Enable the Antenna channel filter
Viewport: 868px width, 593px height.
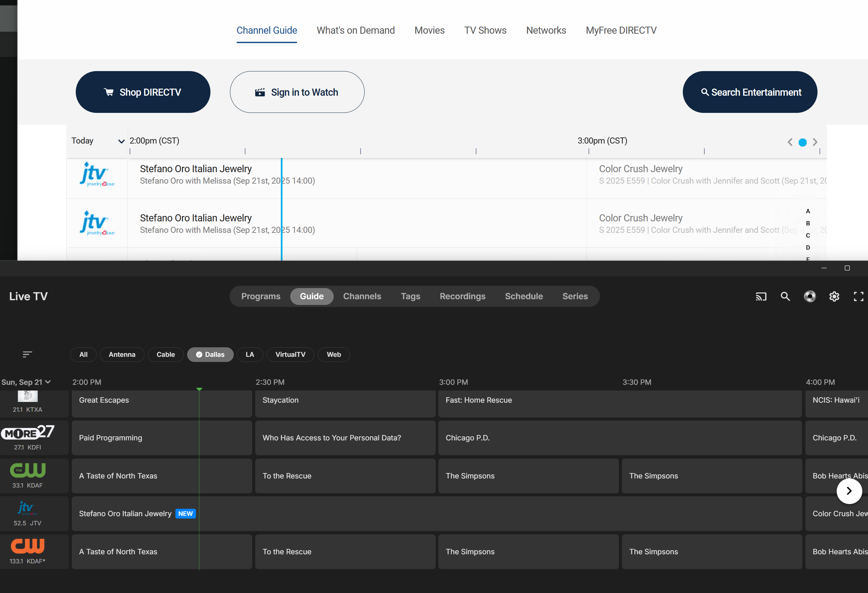pos(122,354)
